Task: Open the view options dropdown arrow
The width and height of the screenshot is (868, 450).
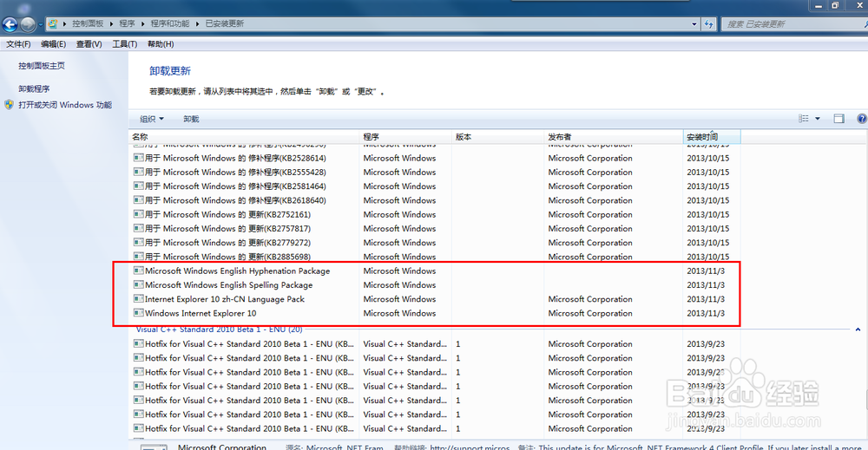Action: pos(818,118)
